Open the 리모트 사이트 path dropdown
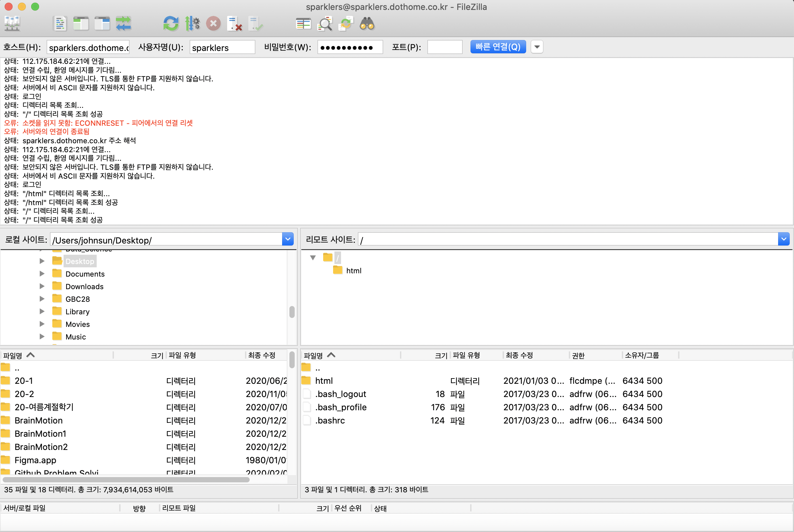 pyautogui.click(x=783, y=239)
